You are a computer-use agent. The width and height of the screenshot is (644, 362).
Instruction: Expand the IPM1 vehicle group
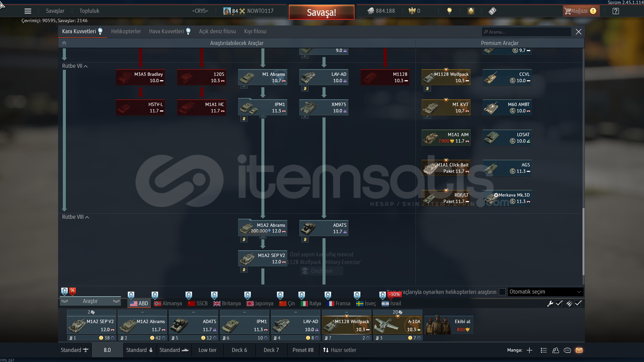point(263,116)
